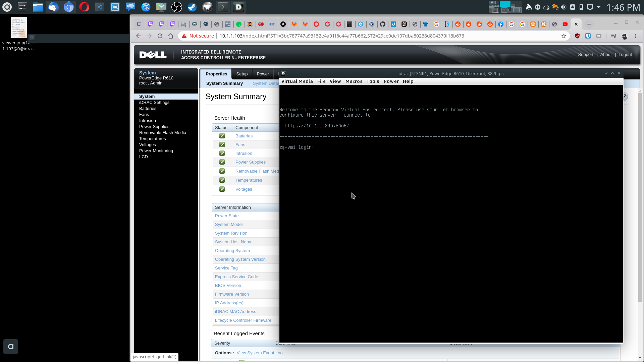The width and height of the screenshot is (644, 362).
Task: Open the Thunderbird mail client from taskbar
Action: [53, 7]
